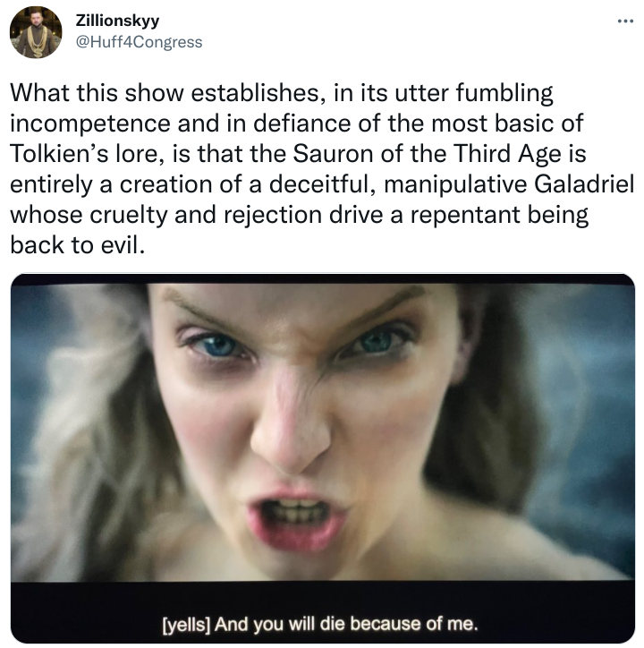Open the @Huff4Congress handle link
644x648 pixels.
pyautogui.click(x=139, y=42)
